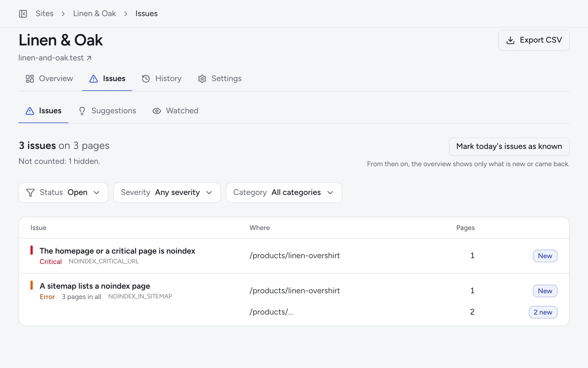Click the Suggestions lightbulb icon
This screenshot has height=368, width=588.
[82, 111]
